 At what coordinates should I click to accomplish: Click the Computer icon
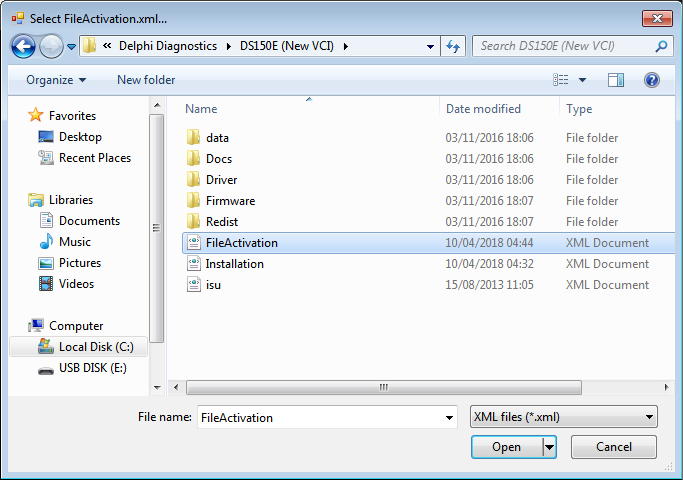click(36, 325)
